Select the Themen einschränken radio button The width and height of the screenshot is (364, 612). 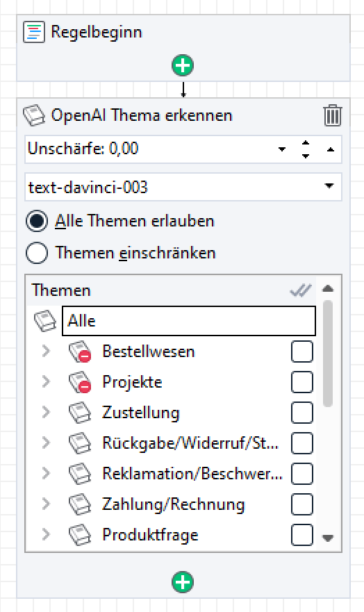tap(37, 253)
